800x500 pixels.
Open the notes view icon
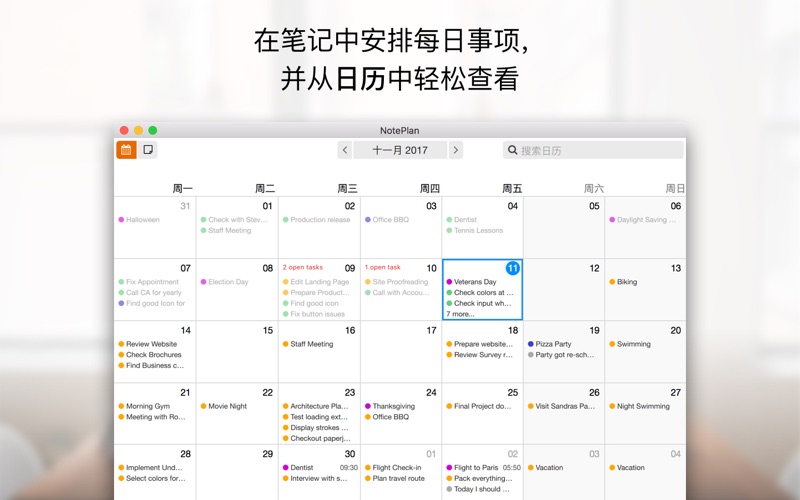pos(148,150)
